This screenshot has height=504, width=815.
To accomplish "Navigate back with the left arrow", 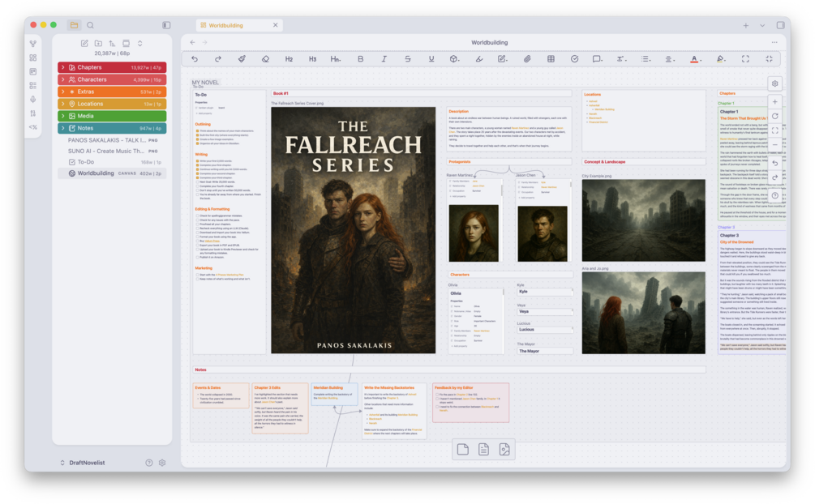I will pyautogui.click(x=193, y=43).
